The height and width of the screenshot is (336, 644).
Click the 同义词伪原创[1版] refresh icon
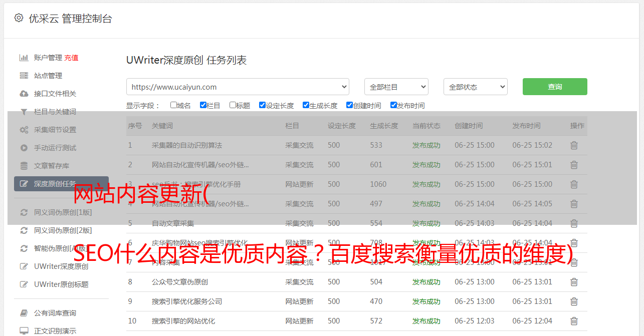[24, 212]
